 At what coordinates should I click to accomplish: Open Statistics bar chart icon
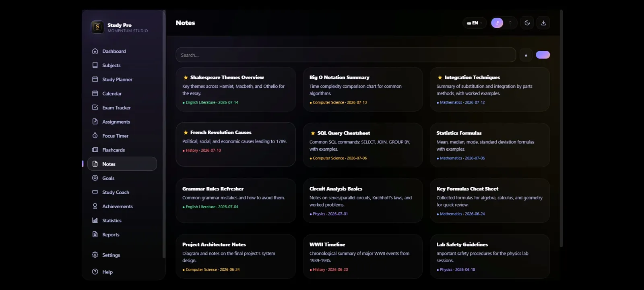[95, 220]
